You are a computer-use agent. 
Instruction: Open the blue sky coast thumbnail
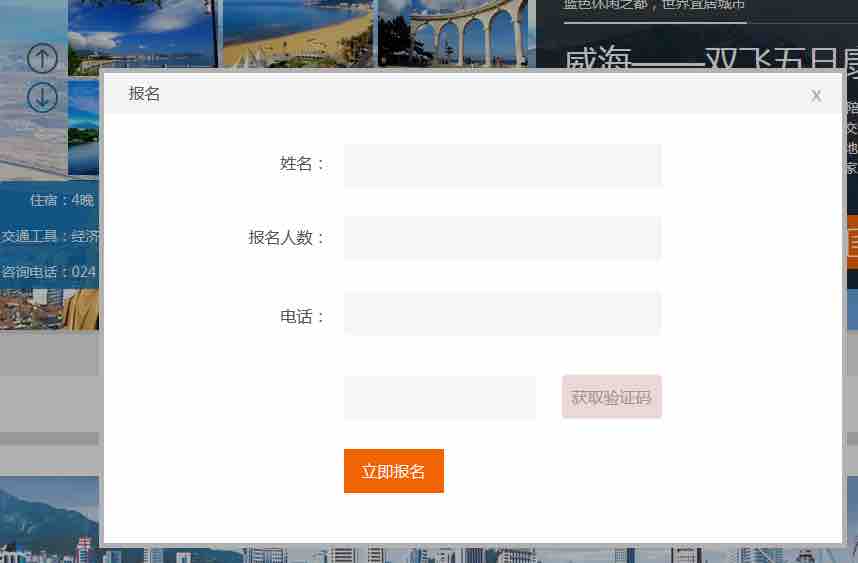(x=142, y=34)
